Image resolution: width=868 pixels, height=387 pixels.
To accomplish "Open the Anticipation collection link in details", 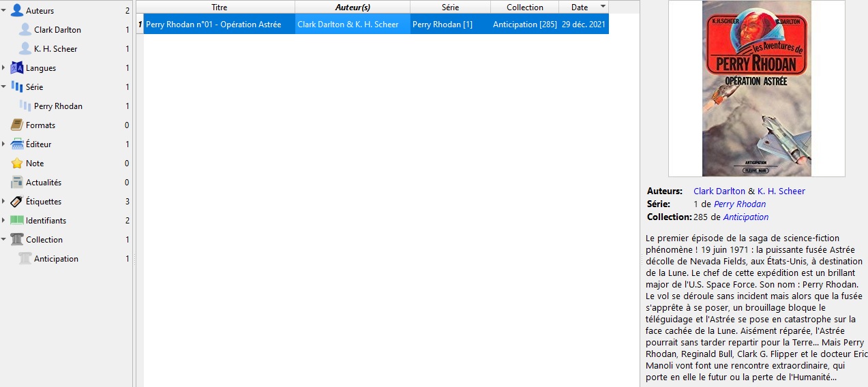I will 746,217.
